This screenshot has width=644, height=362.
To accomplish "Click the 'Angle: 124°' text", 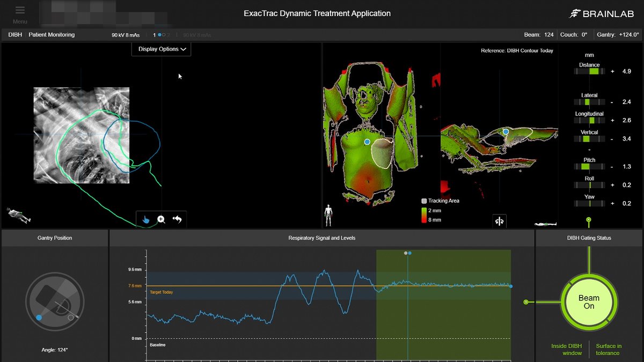I will (55, 350).
